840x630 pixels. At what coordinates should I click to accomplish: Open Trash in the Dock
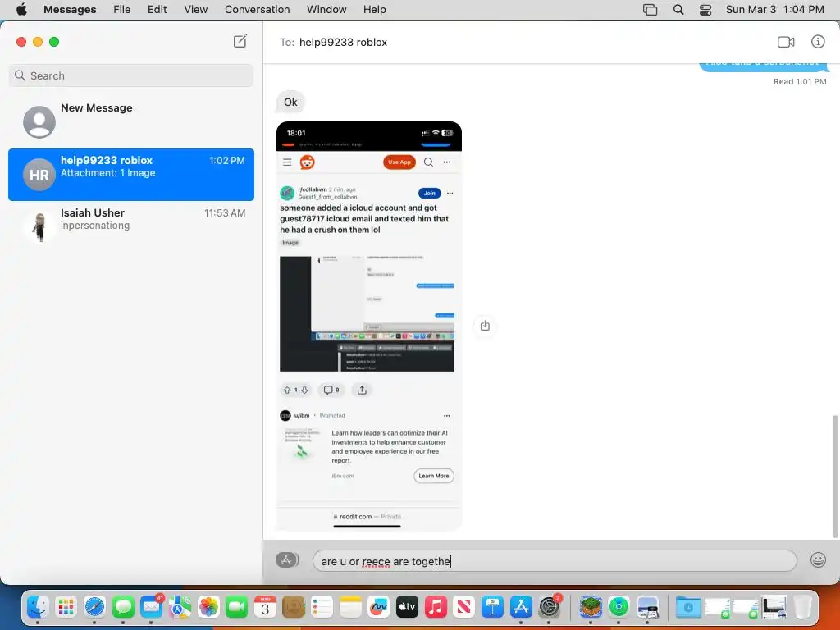tap(802, 606)
